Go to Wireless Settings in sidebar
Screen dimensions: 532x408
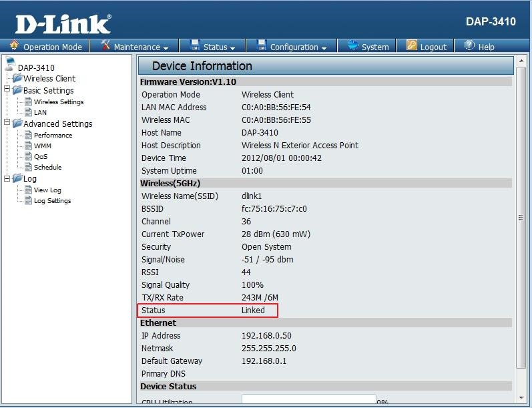click(x=59, y=102)
